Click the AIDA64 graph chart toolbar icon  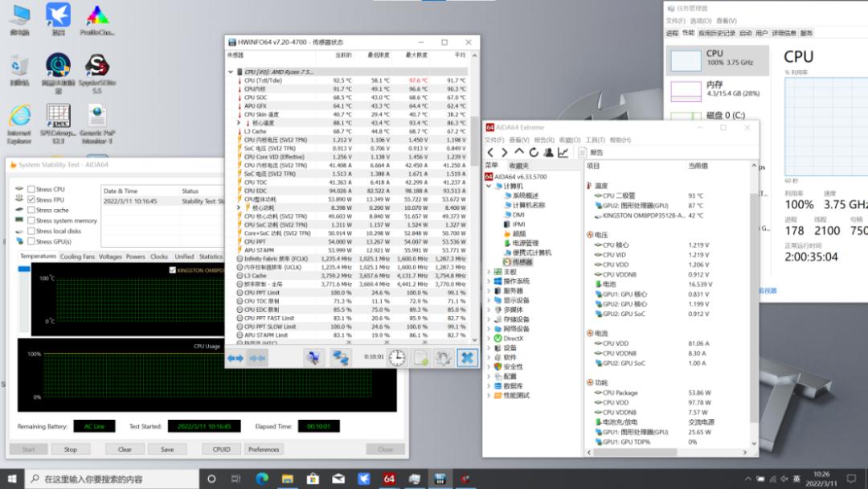563,152
